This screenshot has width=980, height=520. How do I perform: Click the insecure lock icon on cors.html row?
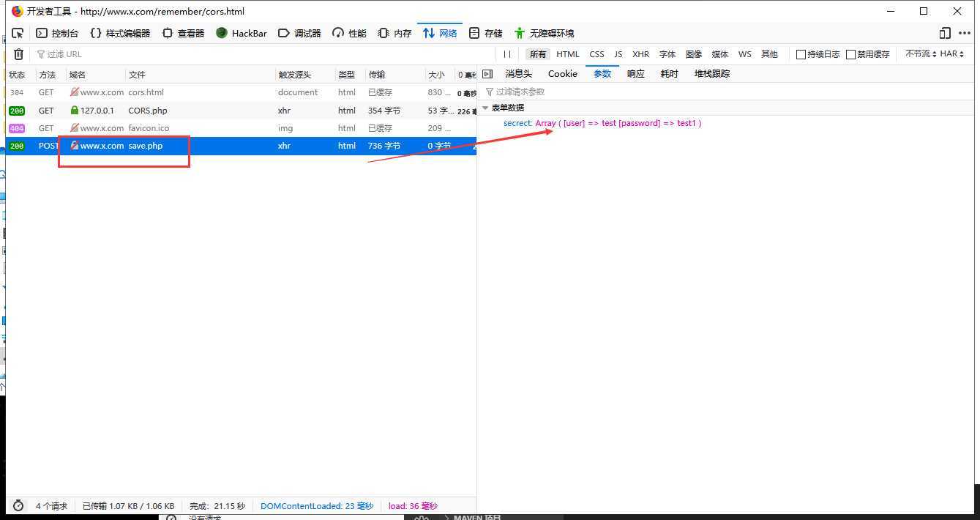[74, 92]
